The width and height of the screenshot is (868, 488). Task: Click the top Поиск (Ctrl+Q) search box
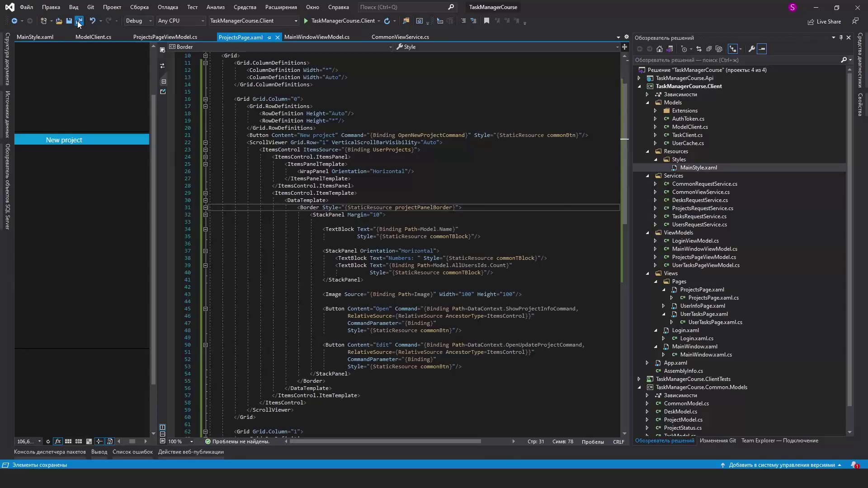[x=406, y=7]
